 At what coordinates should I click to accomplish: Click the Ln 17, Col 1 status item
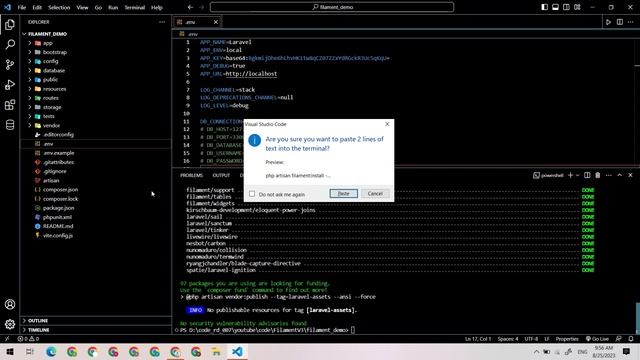click(x=478, y=339)
